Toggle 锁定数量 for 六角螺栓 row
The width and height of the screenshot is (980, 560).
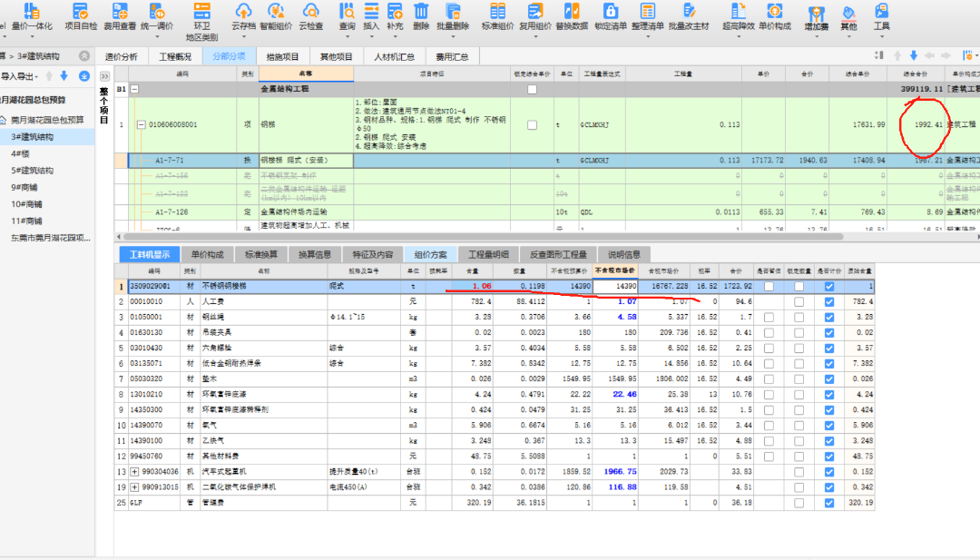click(799, 349)
